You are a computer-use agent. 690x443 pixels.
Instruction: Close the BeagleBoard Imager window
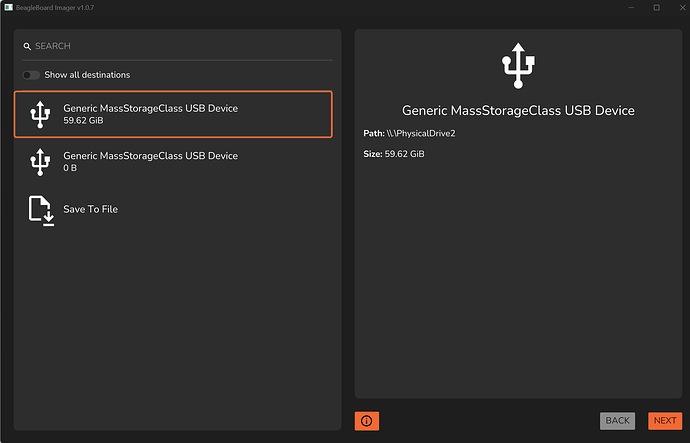pyautogui.click(x=682, y=7)
